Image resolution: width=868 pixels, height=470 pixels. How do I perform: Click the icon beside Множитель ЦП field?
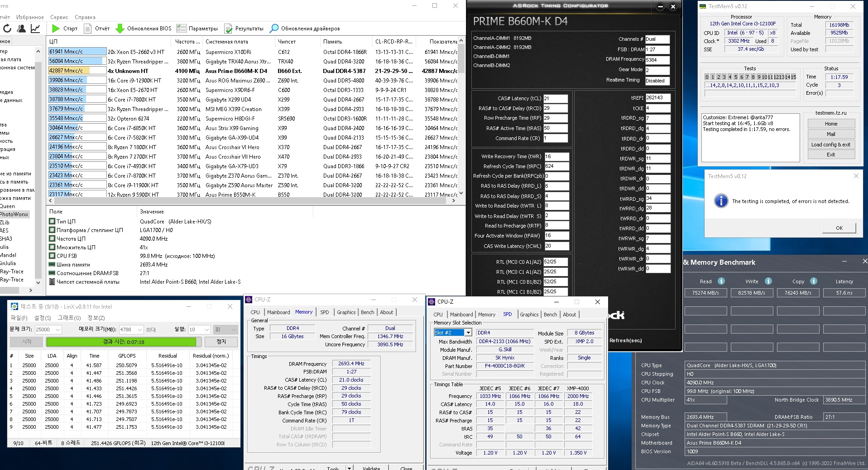click(52, 247)
